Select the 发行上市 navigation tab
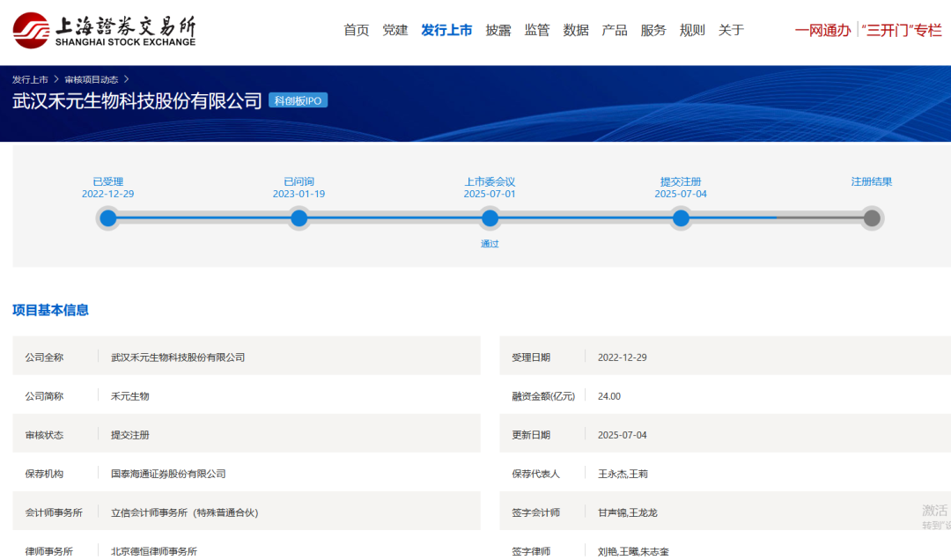This screenshot has height=560, width=951. click(446, 30)
